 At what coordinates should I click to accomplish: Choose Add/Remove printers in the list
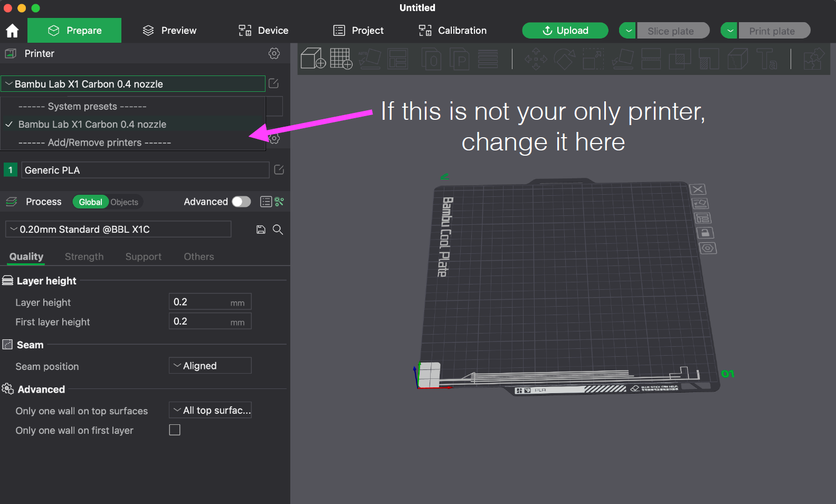click(x=133, y=142)
